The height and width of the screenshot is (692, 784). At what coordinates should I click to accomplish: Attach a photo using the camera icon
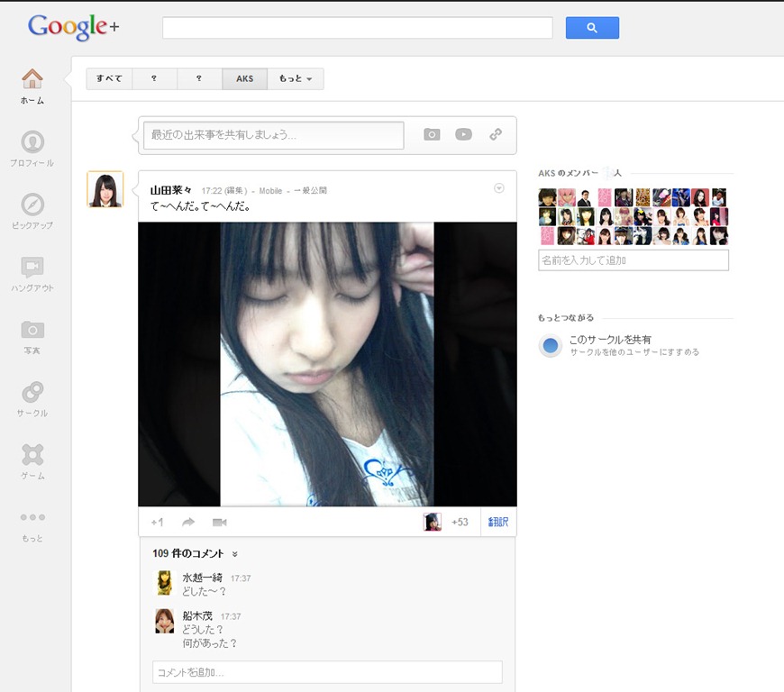(432, 133)
